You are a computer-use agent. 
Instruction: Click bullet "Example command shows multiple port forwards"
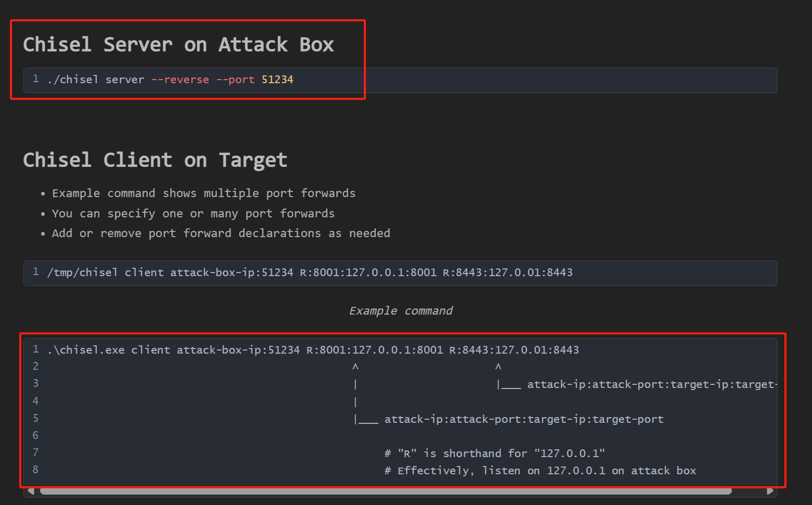[204, 193]
